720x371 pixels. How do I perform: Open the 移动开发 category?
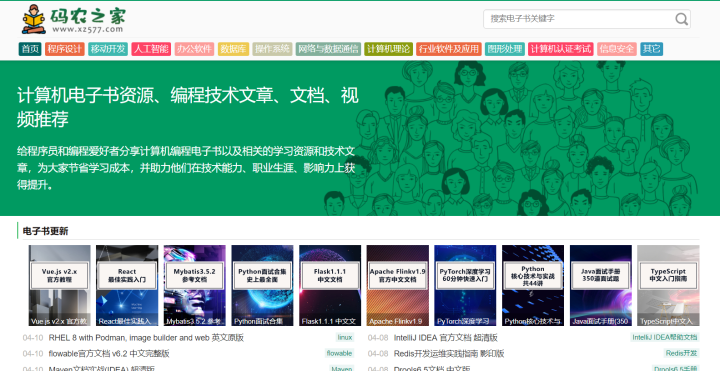pos(108,49)
